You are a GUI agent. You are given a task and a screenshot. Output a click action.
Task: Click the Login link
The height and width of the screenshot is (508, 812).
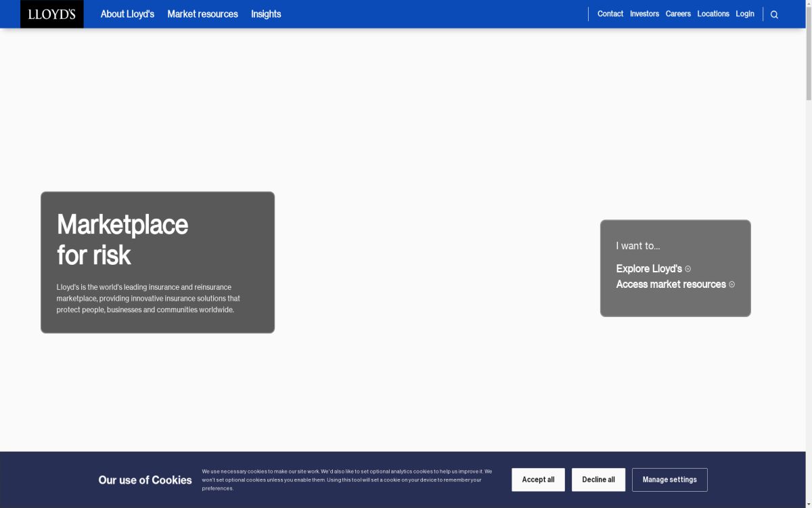[x=744, y=14]
